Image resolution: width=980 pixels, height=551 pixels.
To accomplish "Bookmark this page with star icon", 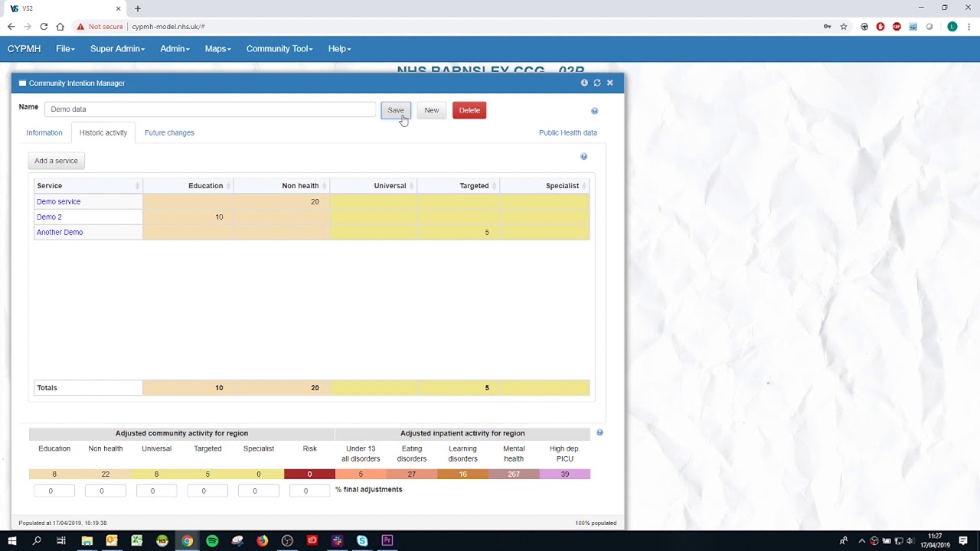I will click(x=844, y=27).
